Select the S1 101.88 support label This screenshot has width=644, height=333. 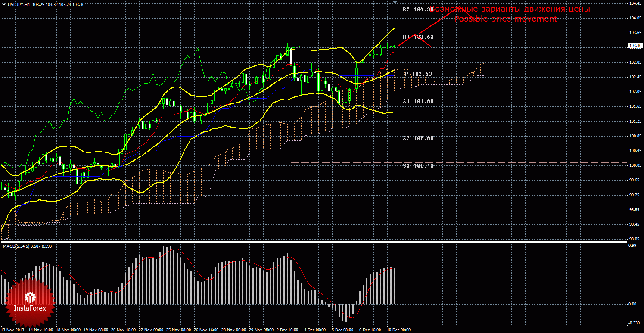418,101
